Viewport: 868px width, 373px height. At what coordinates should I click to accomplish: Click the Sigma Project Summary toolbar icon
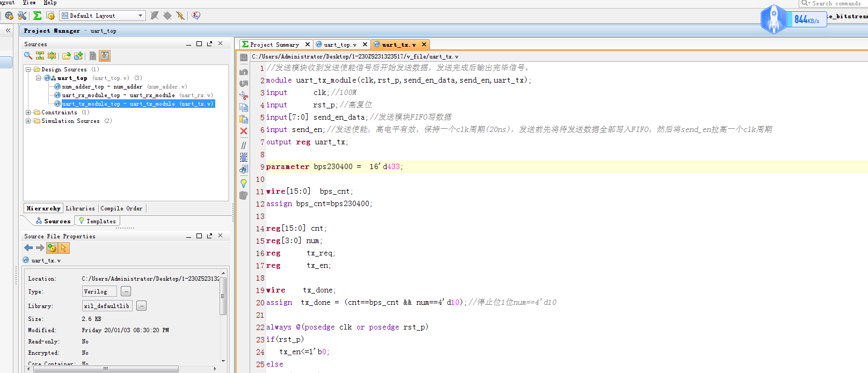37,16
